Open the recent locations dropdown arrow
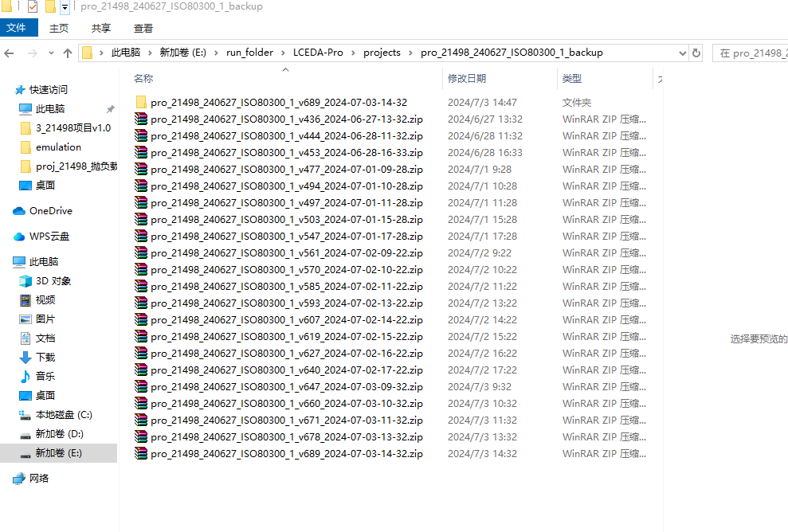Viewport: 788px width, 532px height. pyautogui.click(x=51, y=53)
